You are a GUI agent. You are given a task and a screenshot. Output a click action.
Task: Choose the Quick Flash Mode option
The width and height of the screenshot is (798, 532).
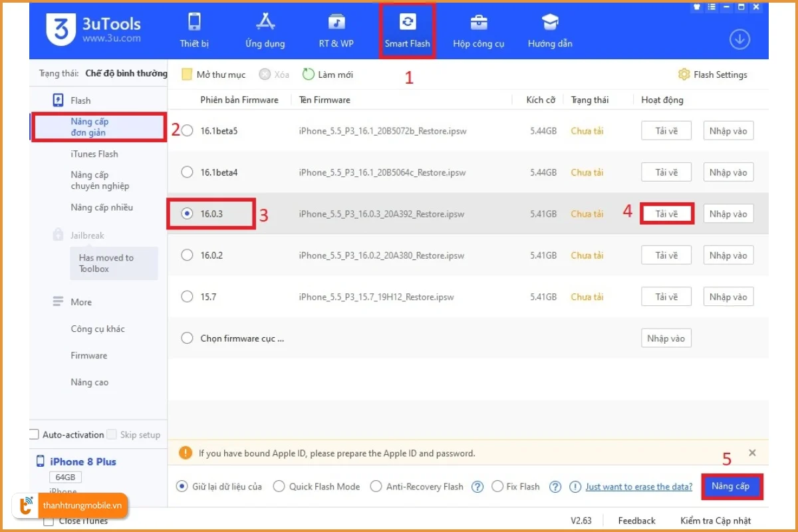coord(279,487)
